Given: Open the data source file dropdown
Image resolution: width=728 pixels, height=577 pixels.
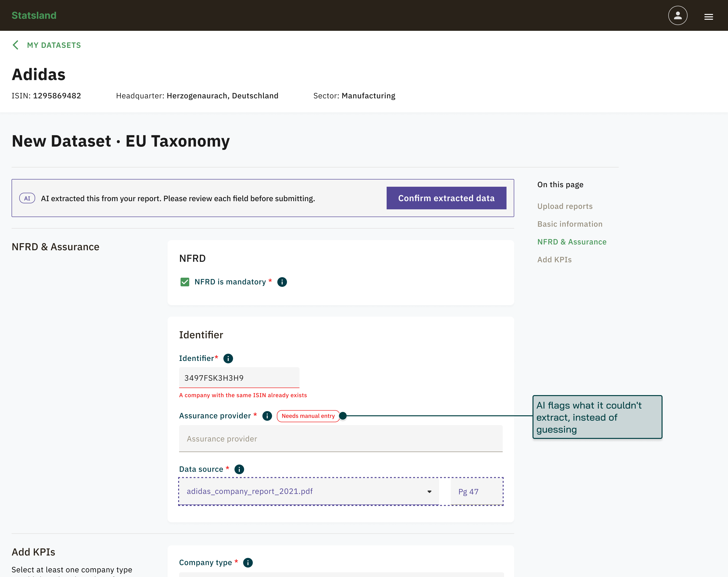Looking at the screenshot, I should (309, 491).
